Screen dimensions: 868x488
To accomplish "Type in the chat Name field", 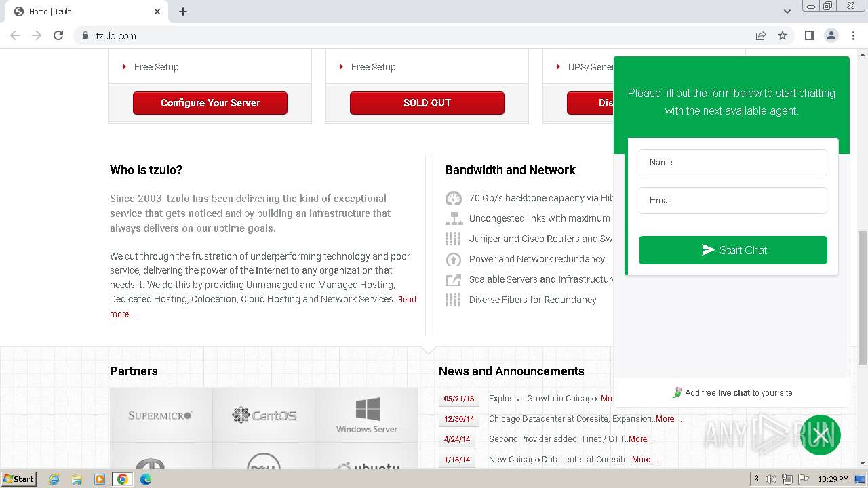I will point(733,163).
